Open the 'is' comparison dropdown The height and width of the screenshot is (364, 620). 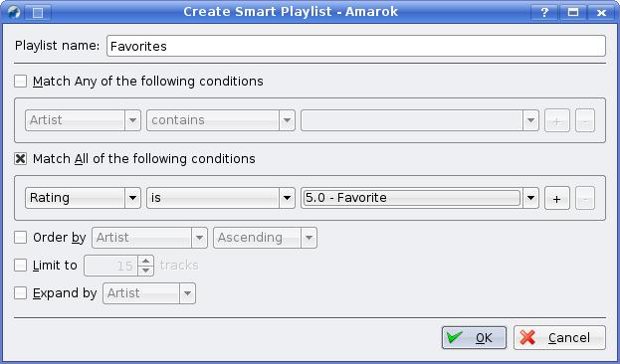(x=221, y=198)
